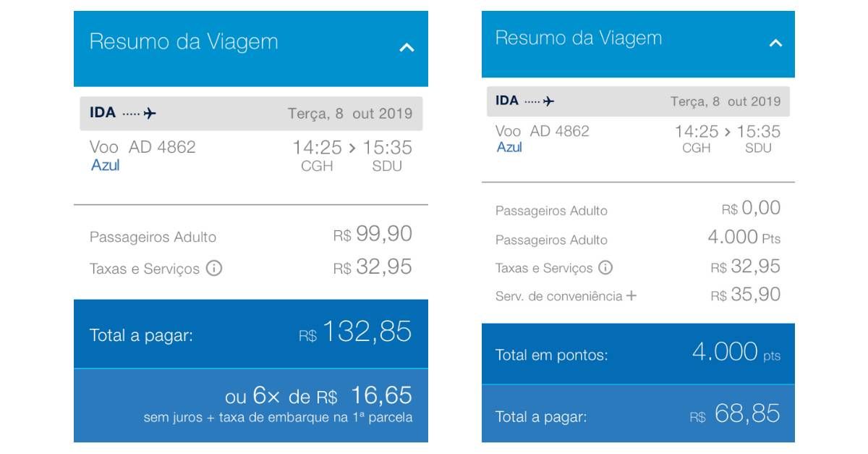Collapse the left Resumo da Viagem panel

pos(407,48)
